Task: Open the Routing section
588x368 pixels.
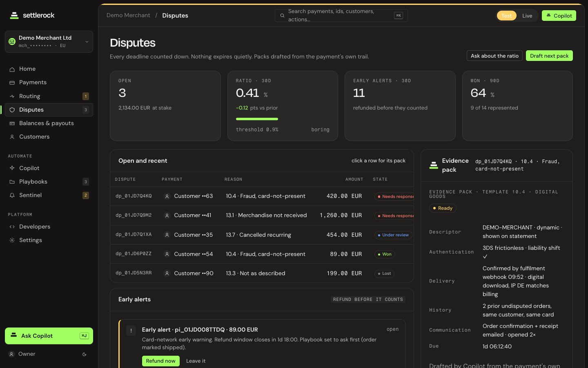Action: tap(49, 96)
